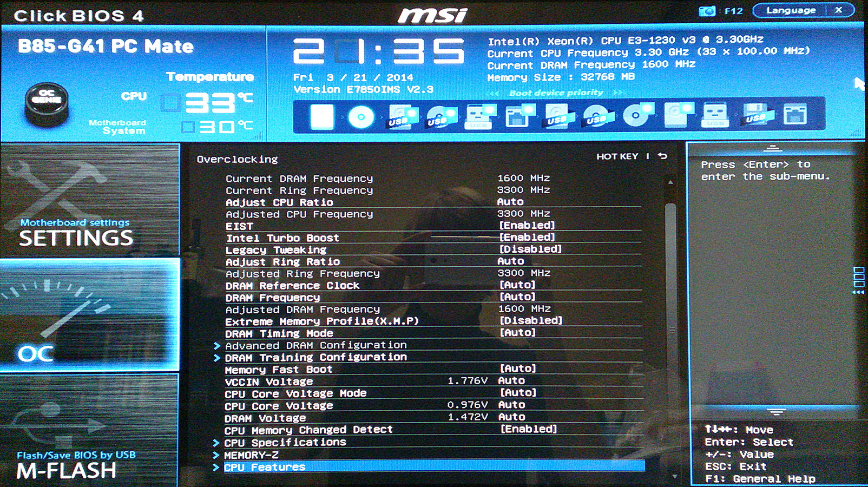Open the DRAM Frequency Auto option
Viewport: 868px width, 487px height.
pos(517,297)
